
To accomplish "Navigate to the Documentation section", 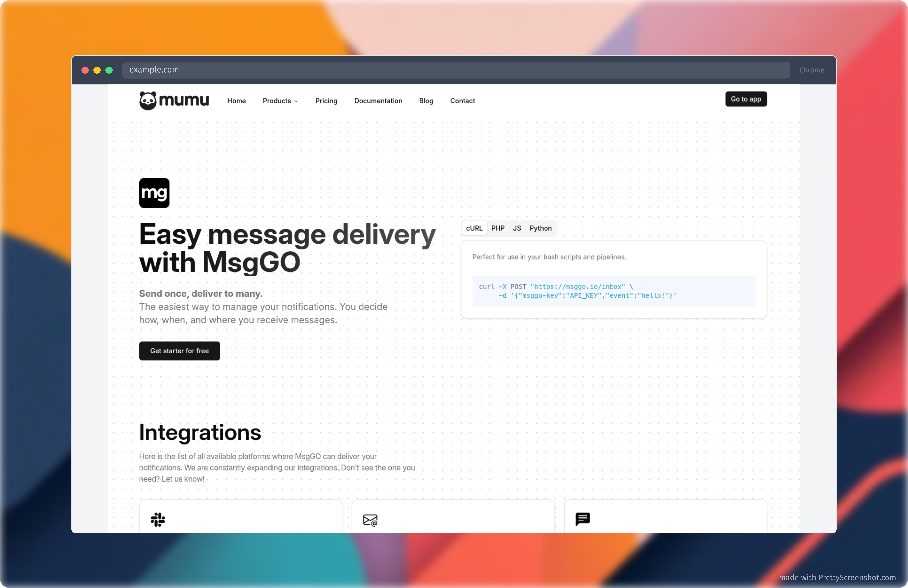I will (378, 101).
